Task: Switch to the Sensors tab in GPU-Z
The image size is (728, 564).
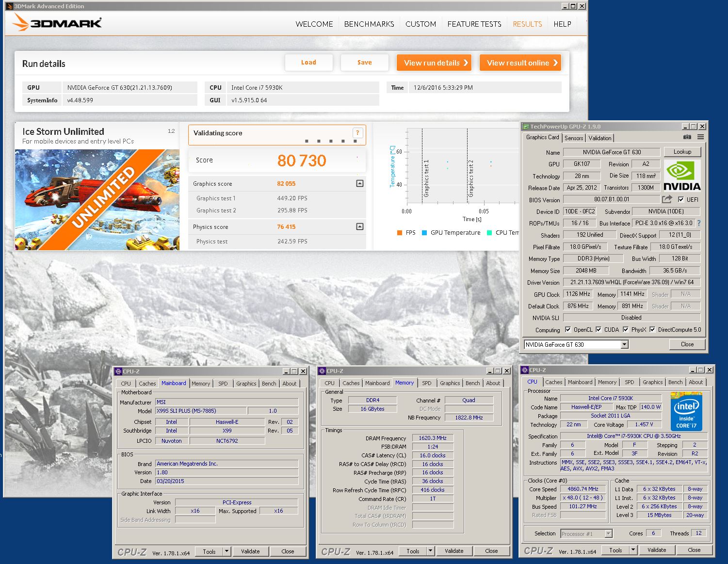Action: (574, 138)
